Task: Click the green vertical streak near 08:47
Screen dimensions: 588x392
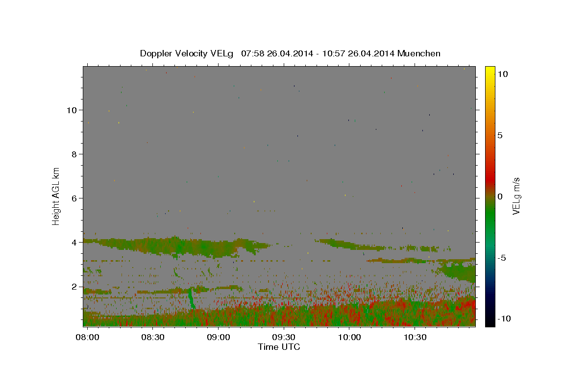Action: click(191, 298)
